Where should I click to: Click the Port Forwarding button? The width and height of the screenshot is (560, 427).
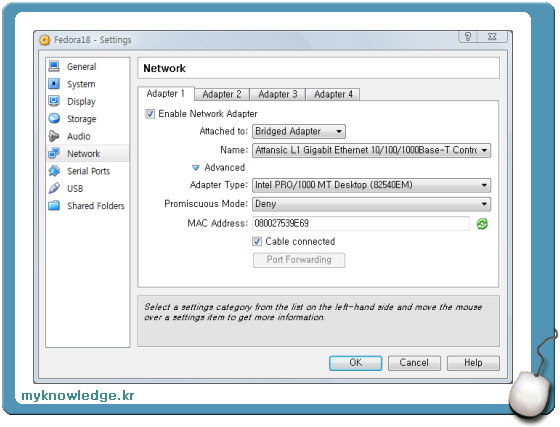tap(299, 260)
